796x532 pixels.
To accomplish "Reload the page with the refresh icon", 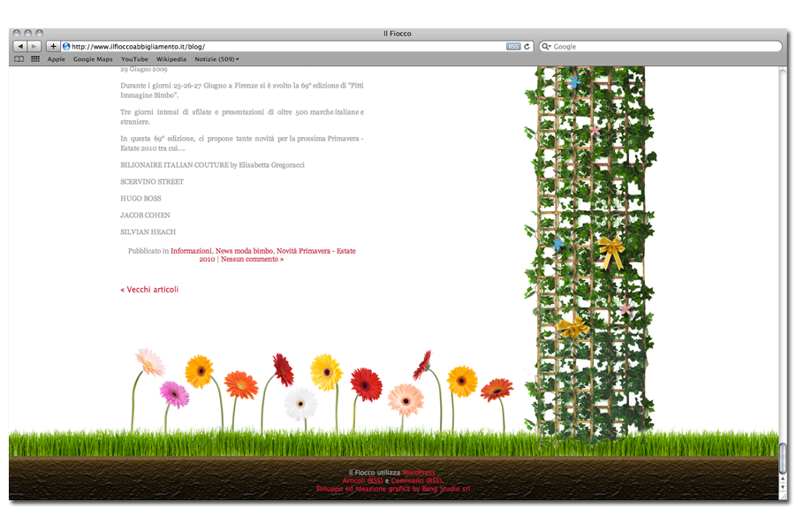I will 526,46.
